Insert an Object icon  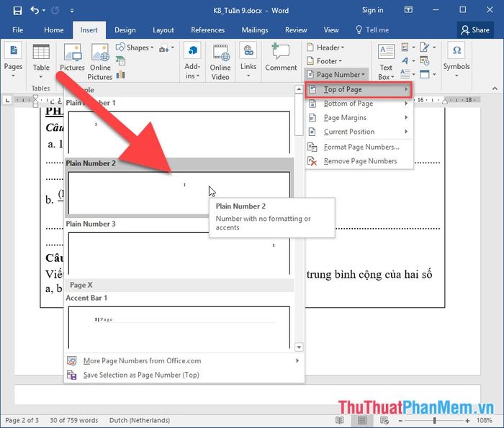(x=428, y=74)
